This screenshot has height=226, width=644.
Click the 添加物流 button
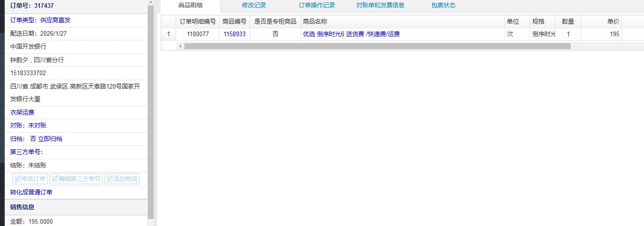pos(122,179)
